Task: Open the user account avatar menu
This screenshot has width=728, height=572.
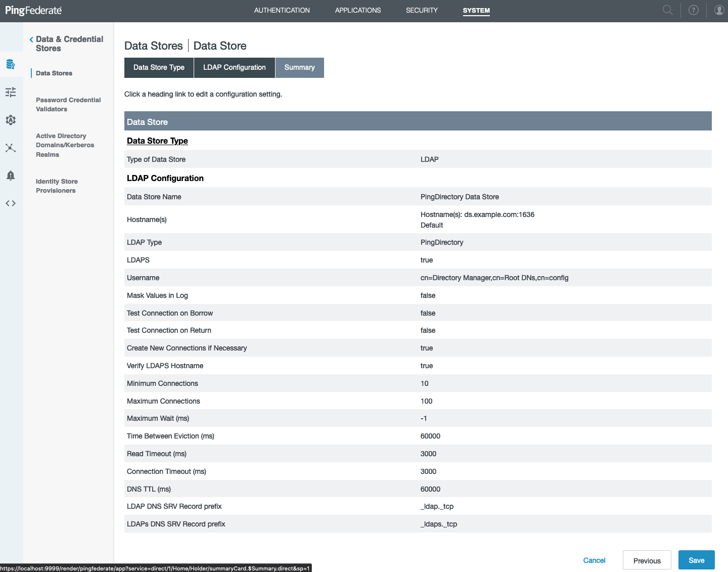Action: click(x=719, y=10)
